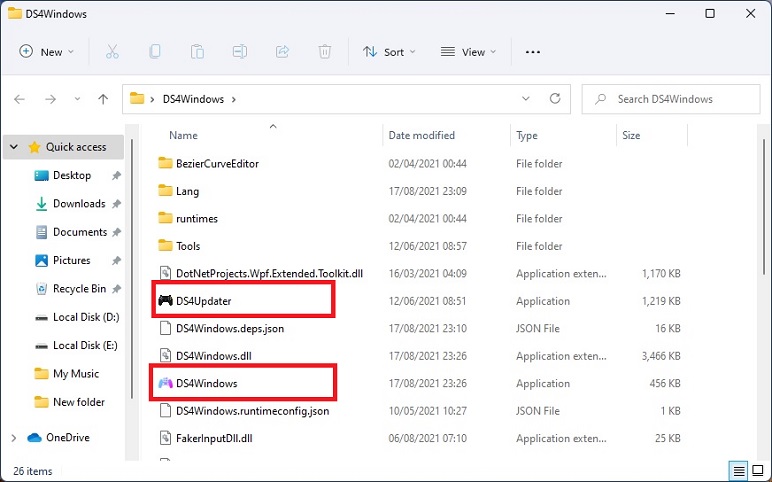Click the Paste clipboard icon
The image size is (772, 482).
[x=197, y=52]
